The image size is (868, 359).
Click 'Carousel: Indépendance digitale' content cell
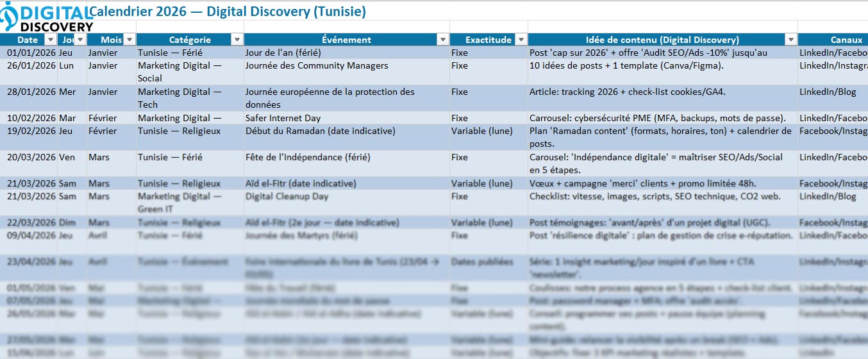[x=663, y=163]
